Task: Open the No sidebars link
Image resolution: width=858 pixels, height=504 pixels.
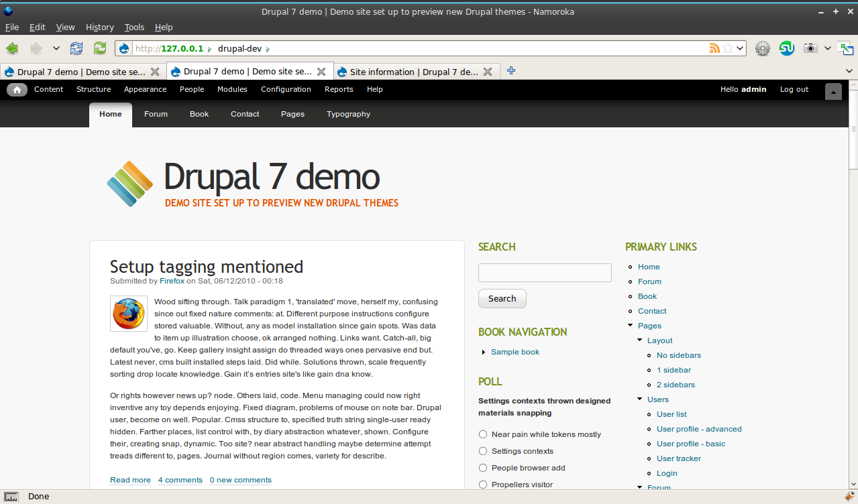Action: 679,355
